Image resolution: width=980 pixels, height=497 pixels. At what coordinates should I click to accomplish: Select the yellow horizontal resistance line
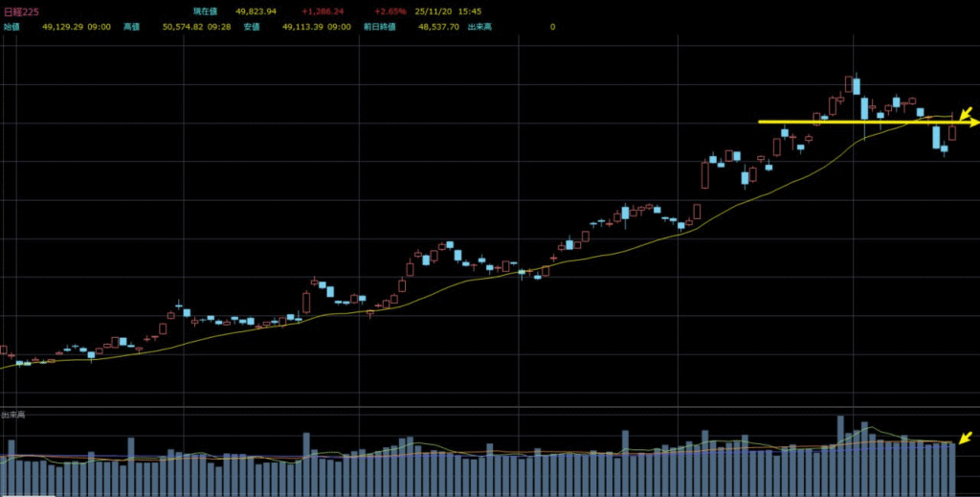click(x=861, y=122)
